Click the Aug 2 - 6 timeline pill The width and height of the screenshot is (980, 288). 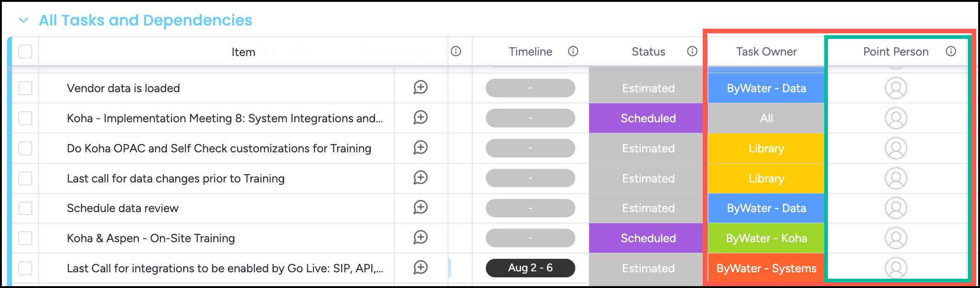pos(530,268)
